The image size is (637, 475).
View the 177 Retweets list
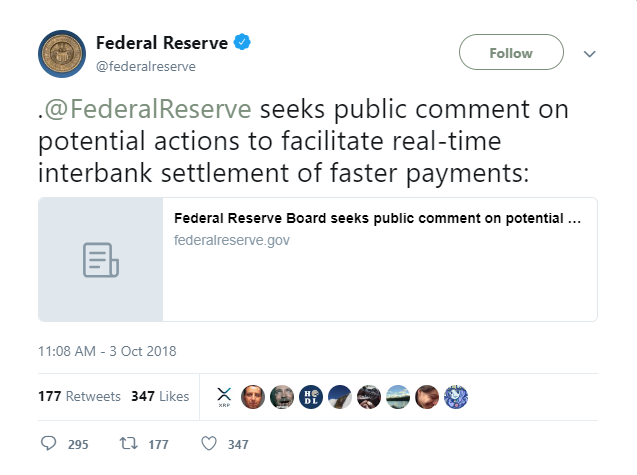tap(79, 396)
